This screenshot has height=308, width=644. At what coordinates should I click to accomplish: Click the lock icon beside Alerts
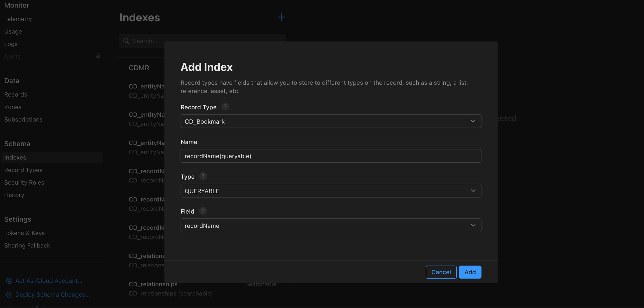98,56
